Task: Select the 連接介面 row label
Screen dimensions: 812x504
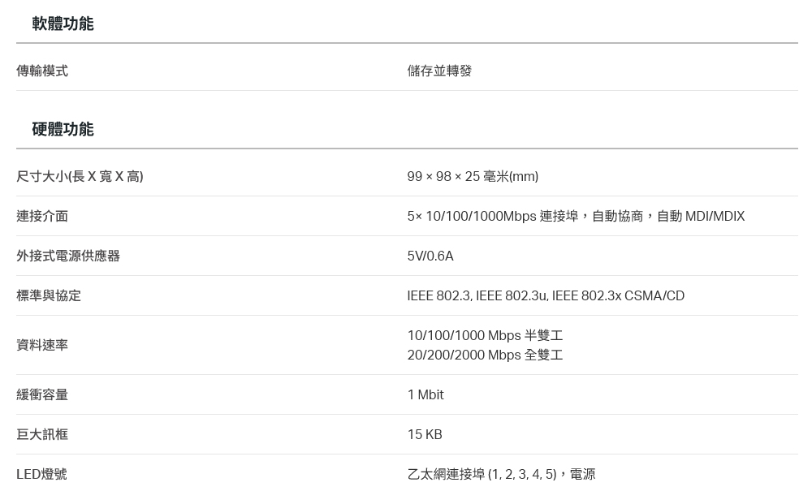Action: coord(42,217)
